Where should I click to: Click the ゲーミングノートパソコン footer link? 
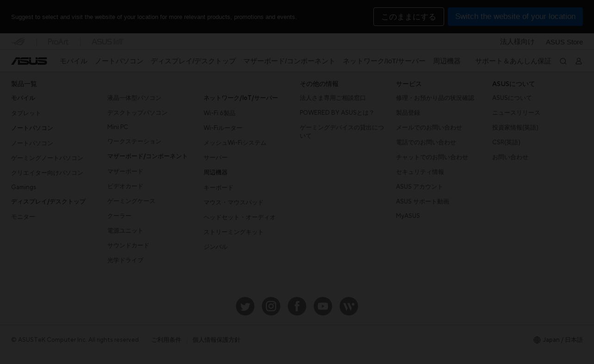47,158
